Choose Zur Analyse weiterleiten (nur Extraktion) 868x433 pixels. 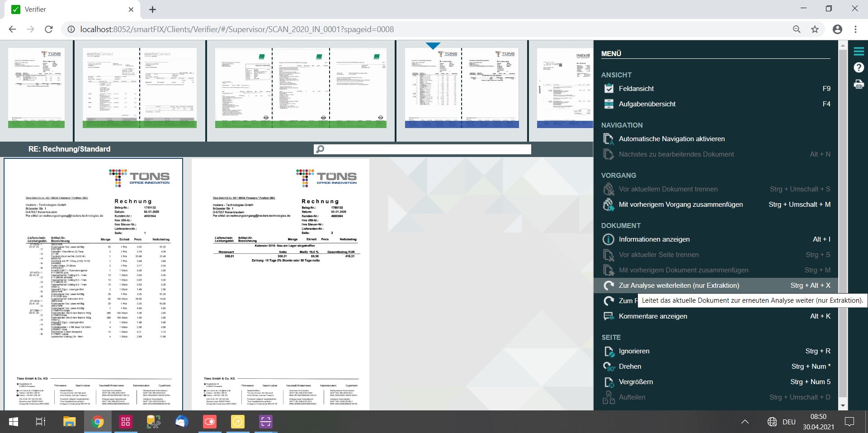pos(679,285)
